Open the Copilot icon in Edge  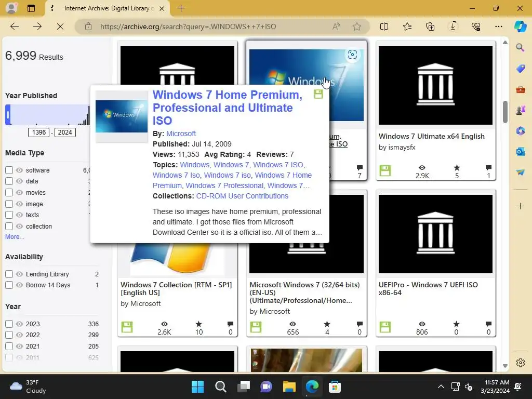520,26
